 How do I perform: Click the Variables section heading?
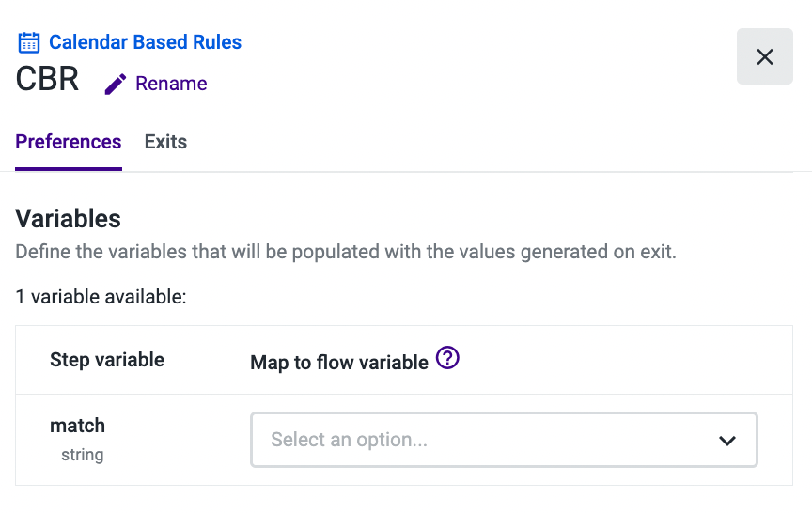click(69, 219)
